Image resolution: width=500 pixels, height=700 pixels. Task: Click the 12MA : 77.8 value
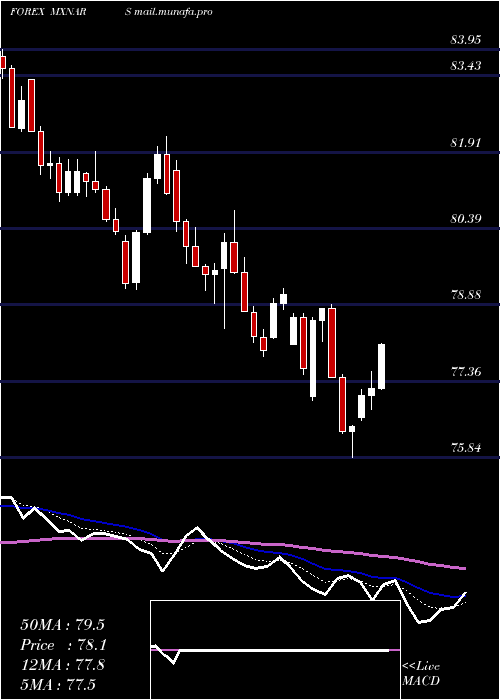tap(62, 665)
